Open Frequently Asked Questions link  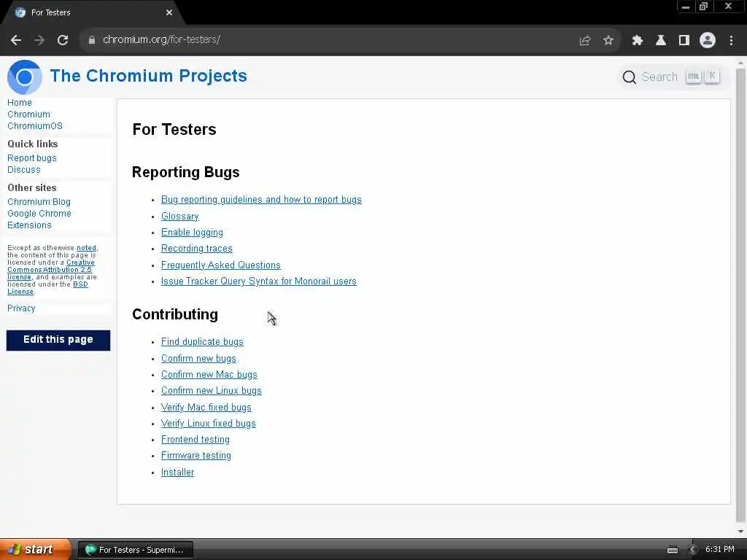[x=220, y=265]
